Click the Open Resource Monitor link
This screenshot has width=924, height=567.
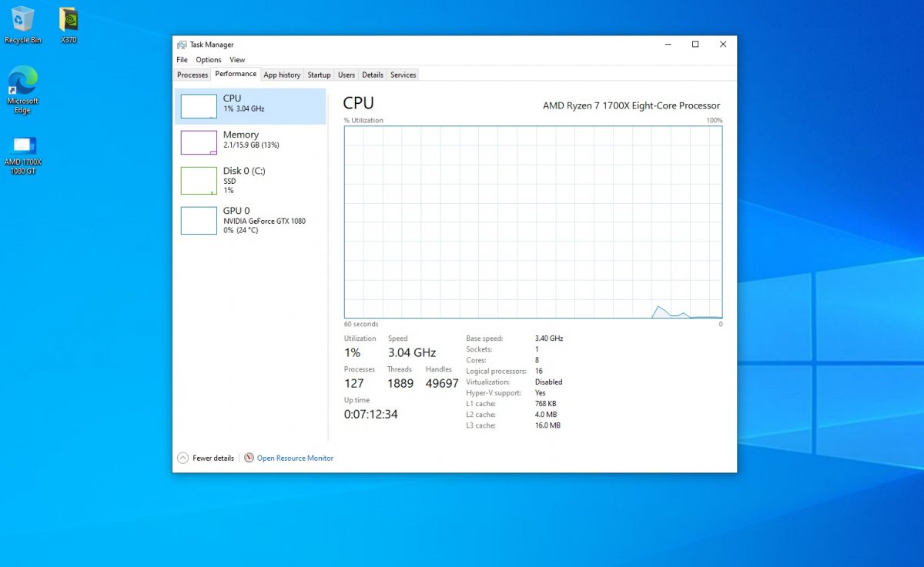295,458
